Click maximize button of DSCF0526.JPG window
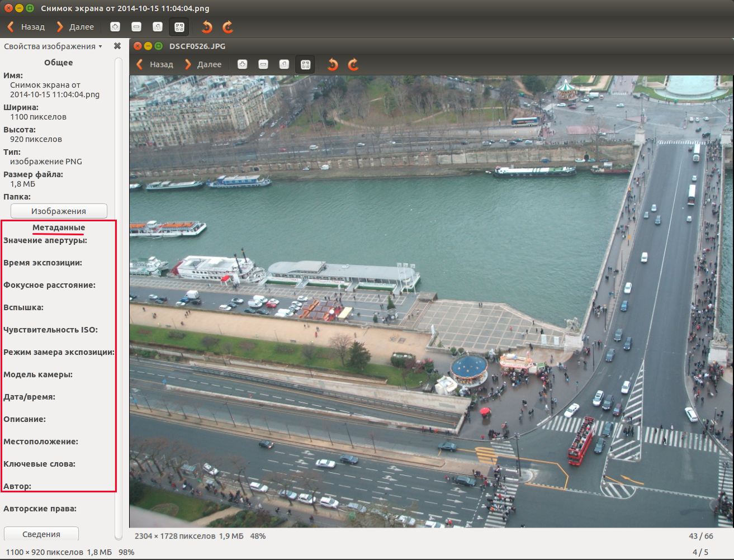This screenshot has height=560, width=734. (159, 46)
